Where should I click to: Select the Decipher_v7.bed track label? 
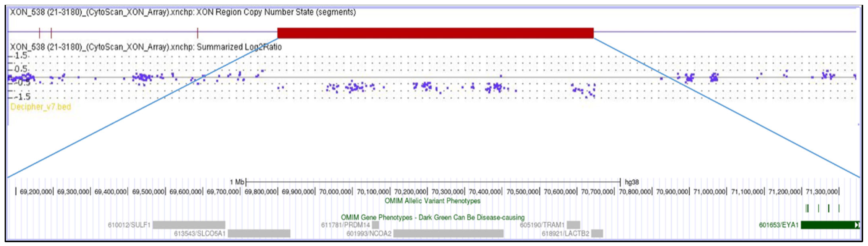point(41,107)
